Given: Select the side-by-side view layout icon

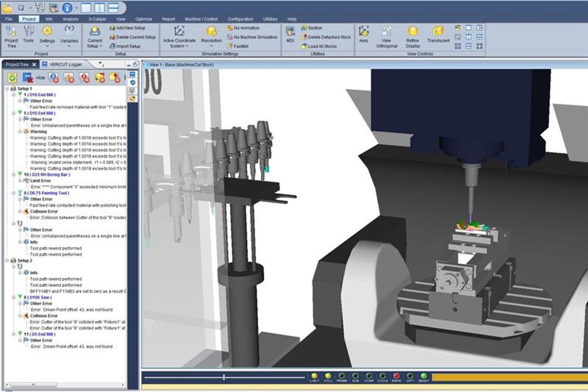Looking at the screenshot, I should coord(99,8).
